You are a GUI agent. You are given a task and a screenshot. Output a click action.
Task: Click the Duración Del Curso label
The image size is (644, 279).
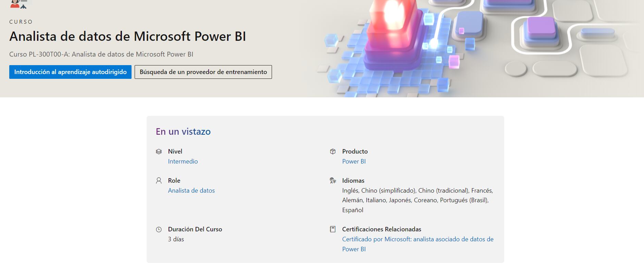pos(195,229)
